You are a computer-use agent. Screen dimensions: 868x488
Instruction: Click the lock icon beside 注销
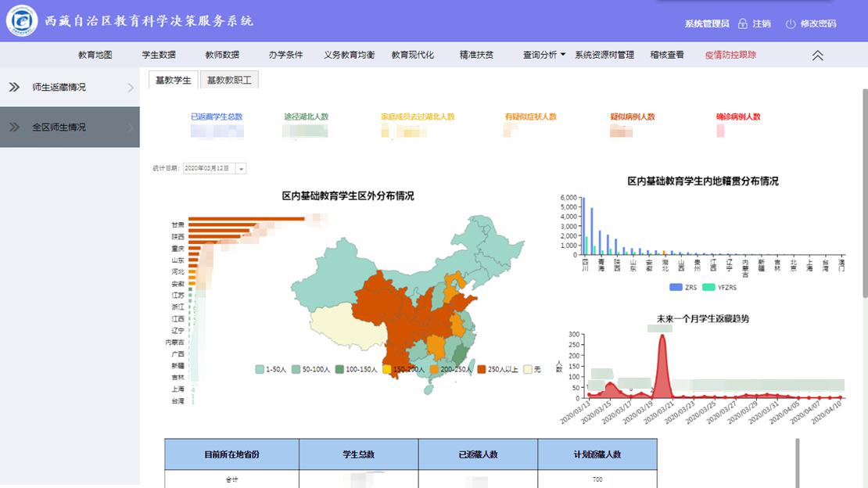click(742, 24)
